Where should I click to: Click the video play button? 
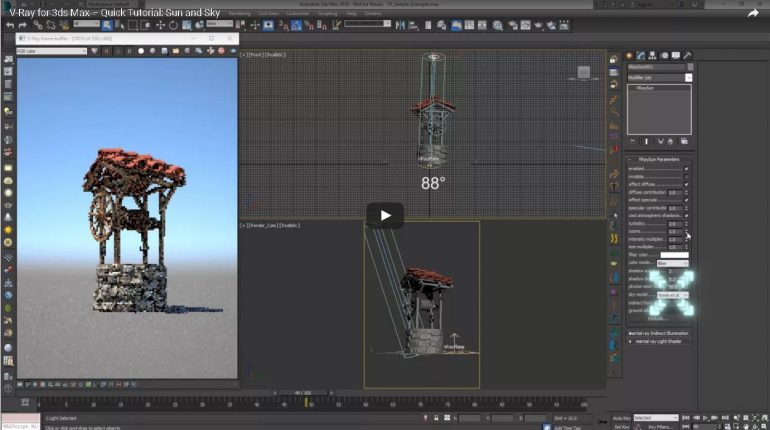point(385,215)
